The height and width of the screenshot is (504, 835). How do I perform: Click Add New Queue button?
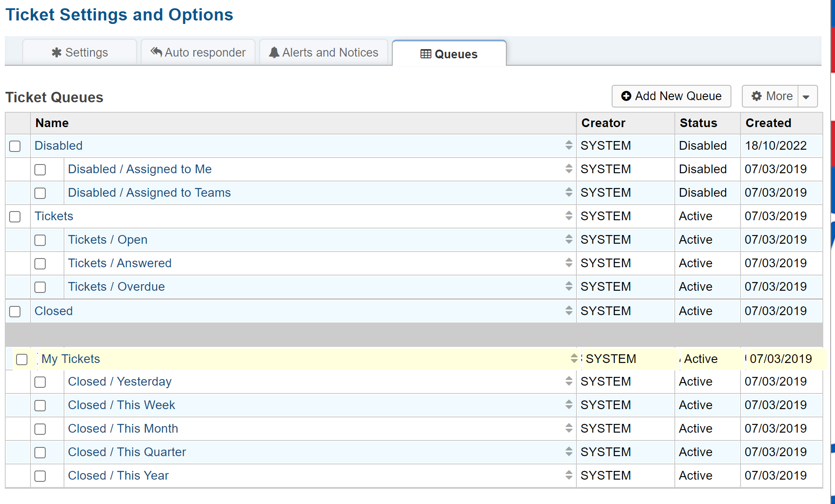(671, 96)
